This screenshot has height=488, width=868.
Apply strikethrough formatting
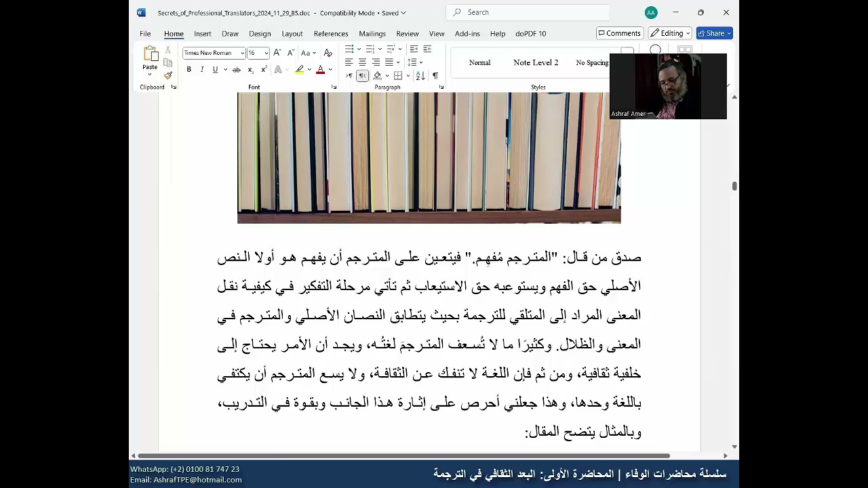[x=236, y=70]
